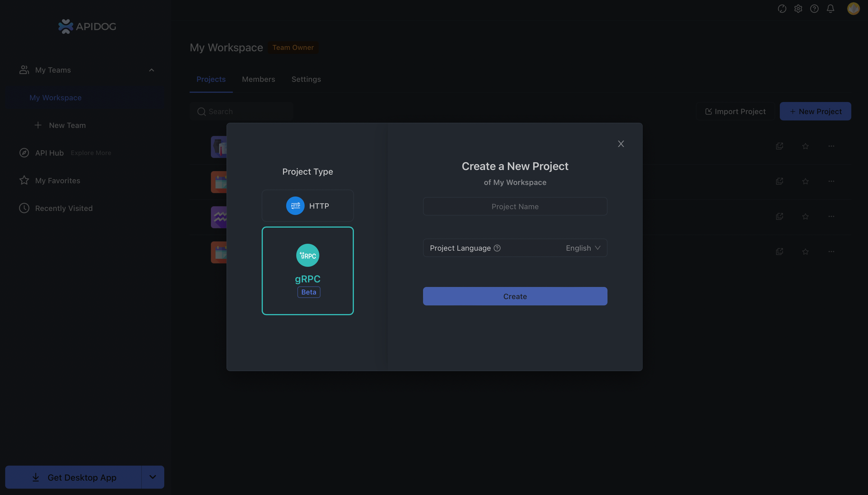The height and width of the screenshot is (495, 868).
Task: Click the Project Language help icon
Action: [497, 248]
